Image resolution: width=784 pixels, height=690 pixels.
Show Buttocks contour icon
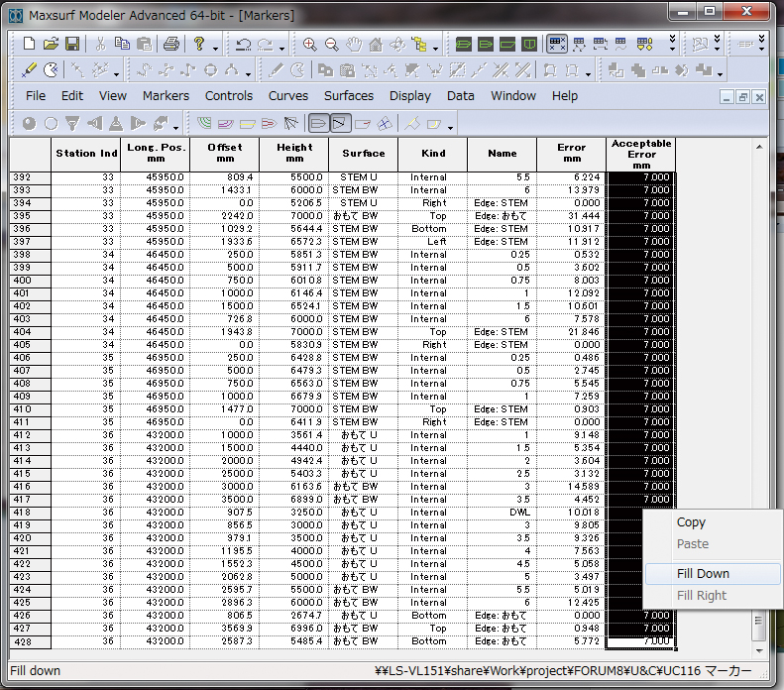click(225, 123)
